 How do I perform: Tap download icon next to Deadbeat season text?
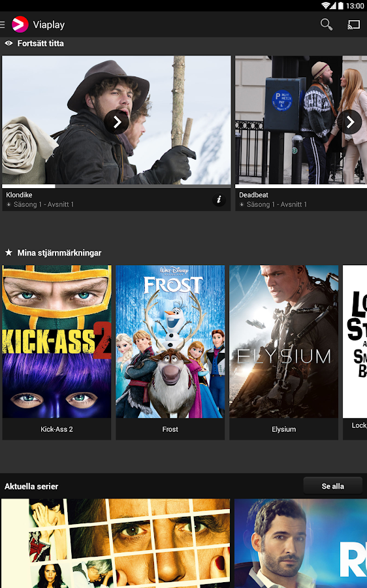(242, 204)
